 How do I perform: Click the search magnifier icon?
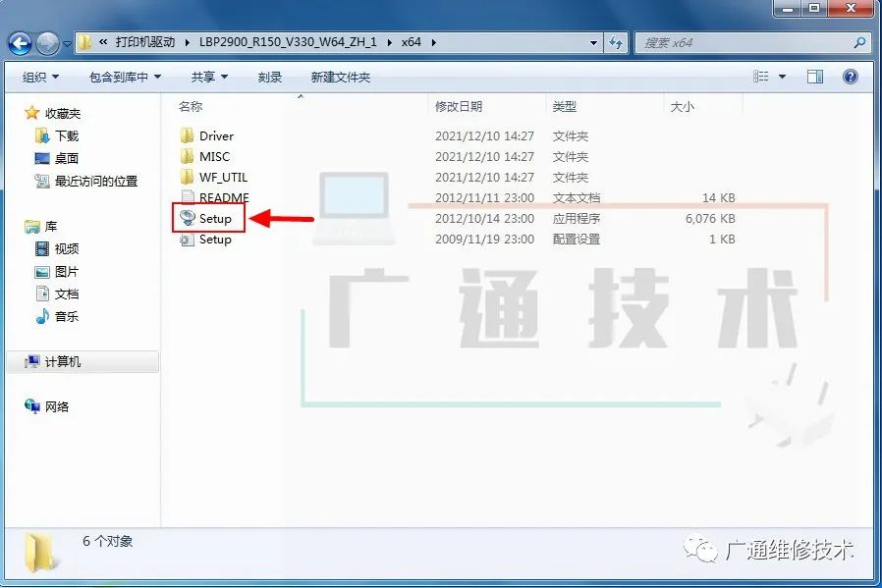coord(859,43)
